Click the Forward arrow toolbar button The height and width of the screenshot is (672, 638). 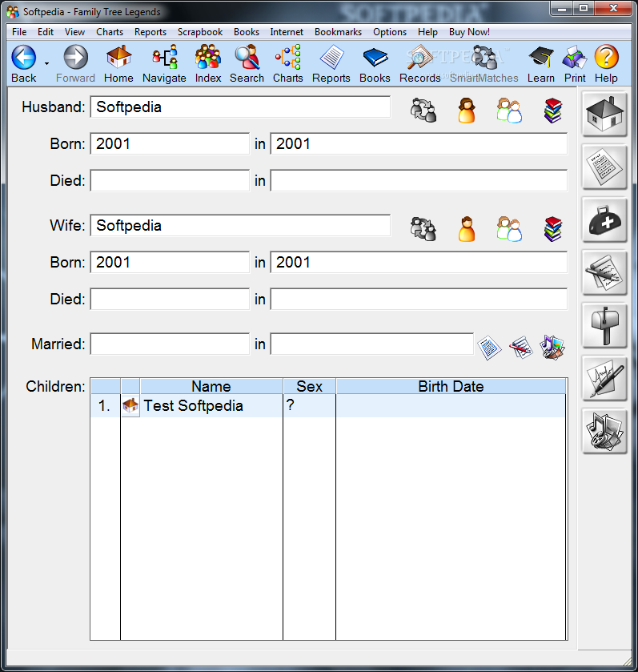(x=75, y=63)
